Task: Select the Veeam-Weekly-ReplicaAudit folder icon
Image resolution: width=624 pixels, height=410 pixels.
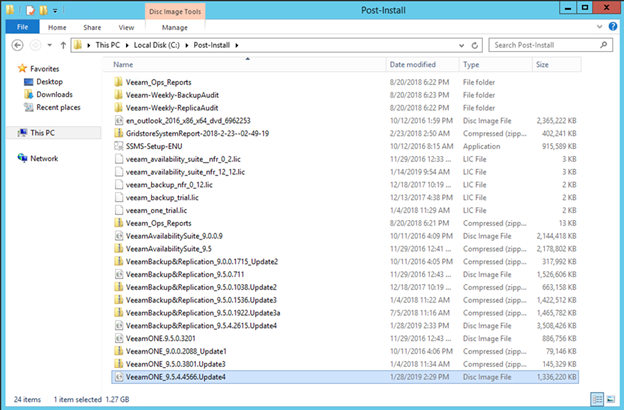Action: [x=119, y=107]
